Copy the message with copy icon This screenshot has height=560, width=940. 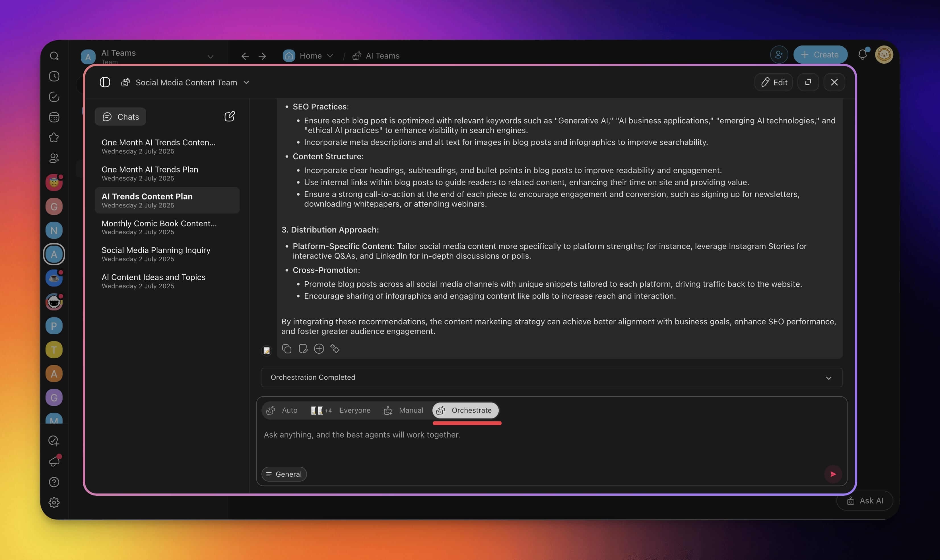coord(287,349)
